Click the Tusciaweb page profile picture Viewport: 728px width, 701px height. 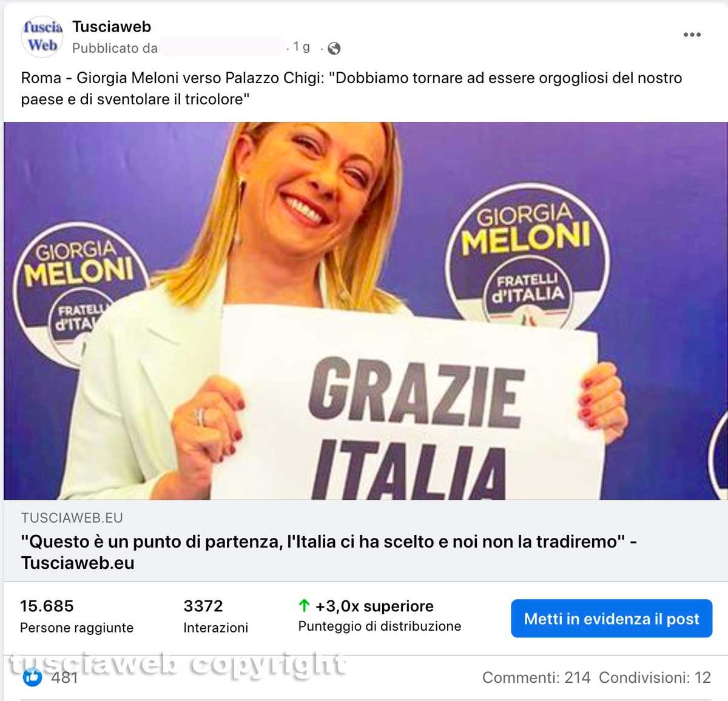(x=42, y=36)
